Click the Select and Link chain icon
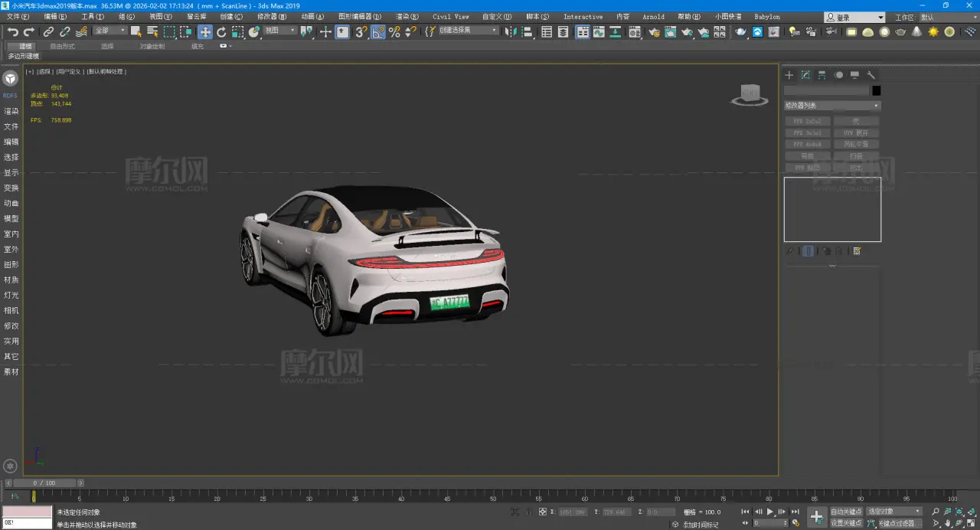980x530 pixels. tap(48, 31)
